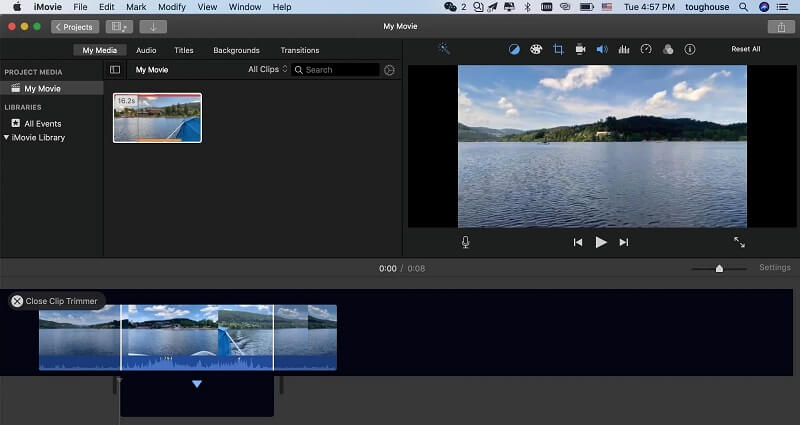This screenshot has height=425, width=800.
Task: Open the Speed adjustment controls
Action: 646,49
